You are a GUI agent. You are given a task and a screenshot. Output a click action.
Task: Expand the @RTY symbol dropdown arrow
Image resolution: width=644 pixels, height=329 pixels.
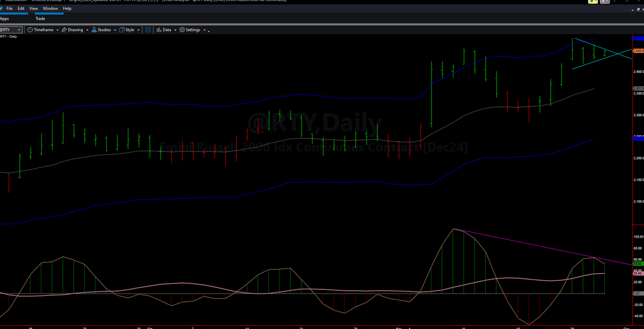20,30
